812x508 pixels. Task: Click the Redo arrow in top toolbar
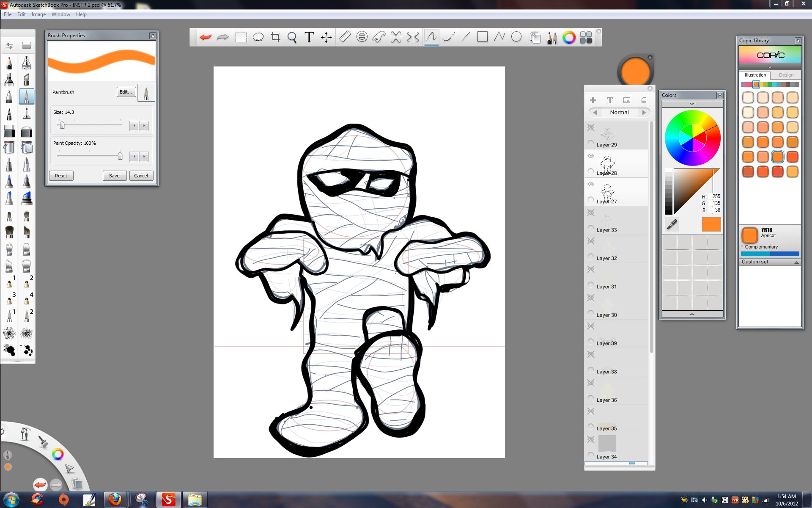pyautogui.click(x=222, y=37)
